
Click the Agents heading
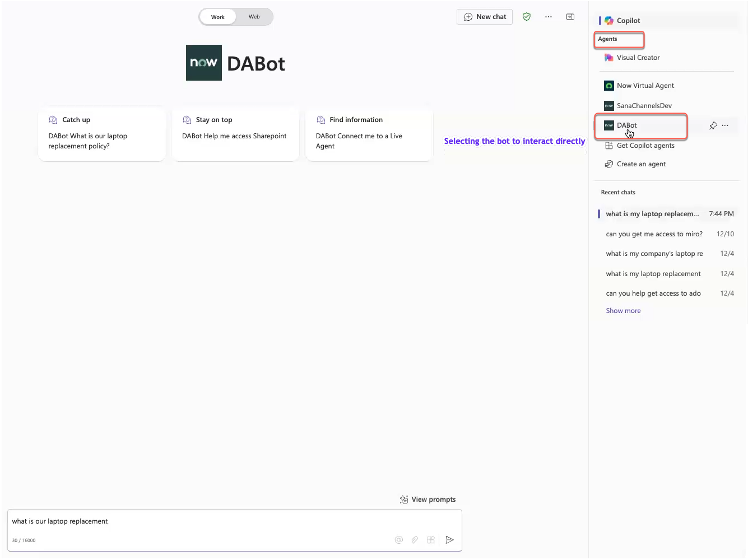pyautogui.click(x=607, y=39)
